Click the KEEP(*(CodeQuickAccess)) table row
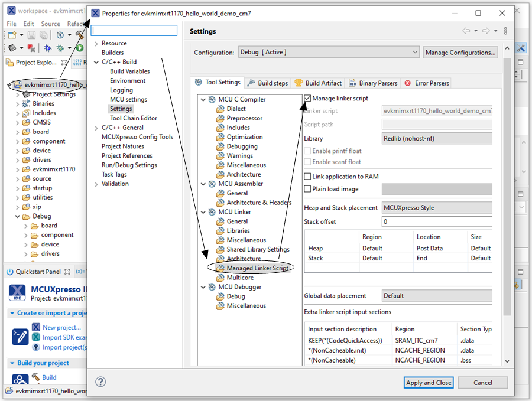Viewport: 532px width, 401px height. point(398,340)
